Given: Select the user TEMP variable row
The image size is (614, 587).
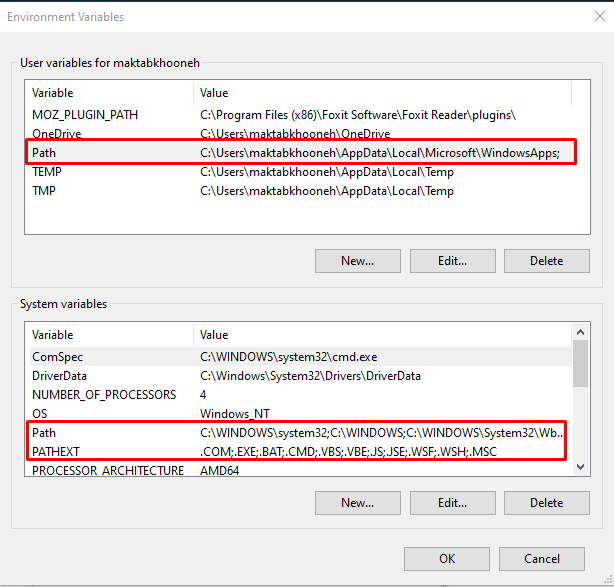Looking at the screenshot, I should point(48,172).
